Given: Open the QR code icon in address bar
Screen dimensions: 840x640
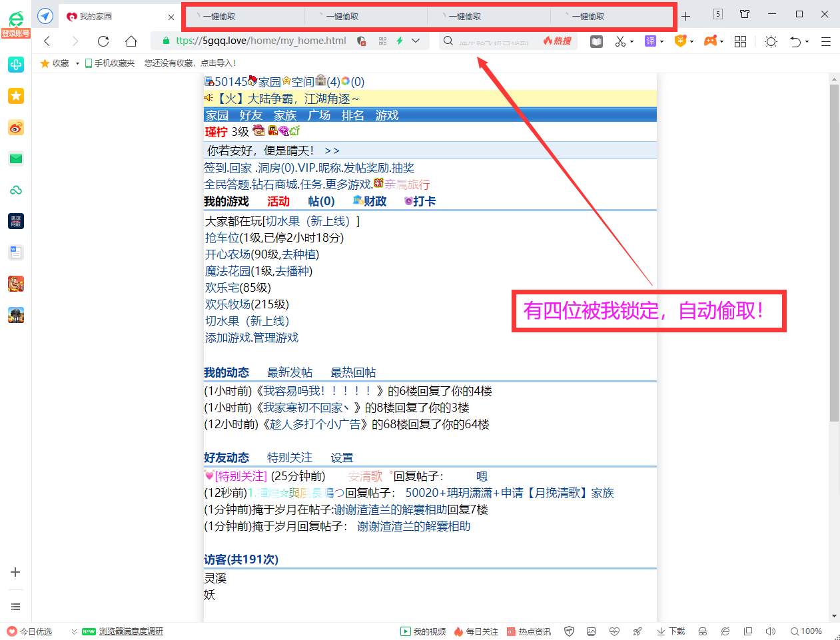Looking at the screenshot, I should point(382,41).
